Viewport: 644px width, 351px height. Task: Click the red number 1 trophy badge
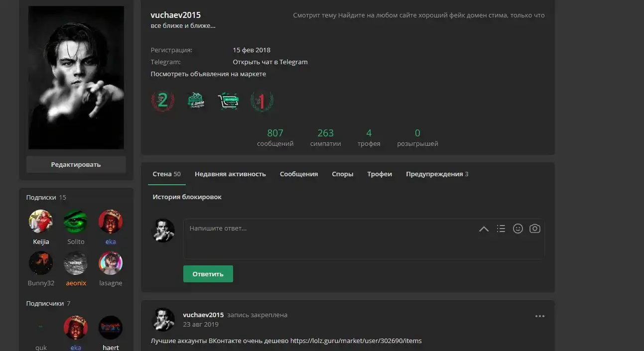(262, 102)
